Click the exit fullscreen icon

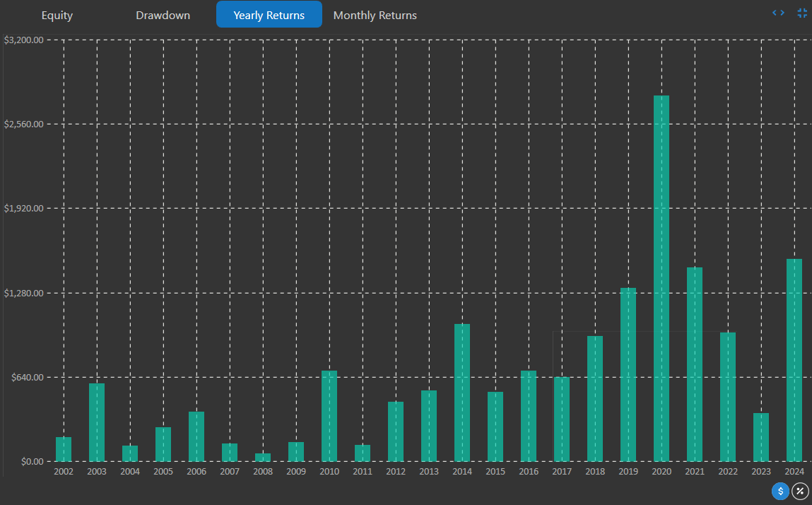click(x=801, y=13)
